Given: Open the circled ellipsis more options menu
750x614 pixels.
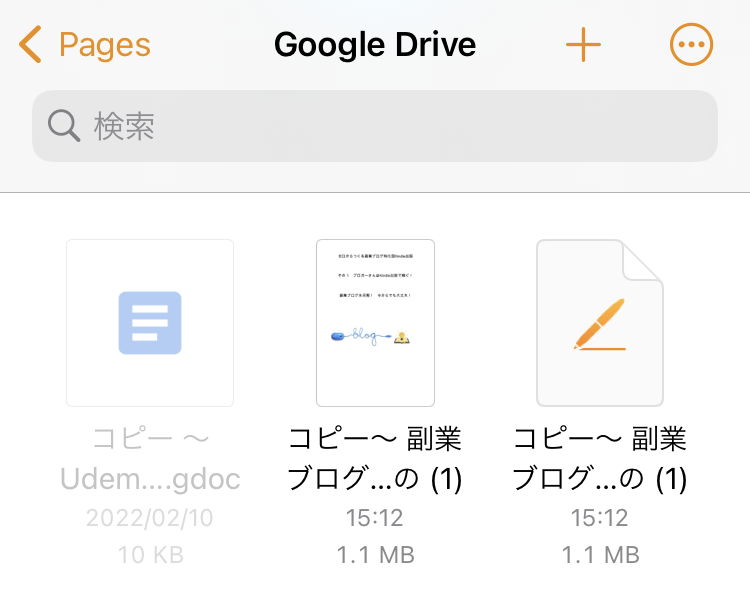Looking at the screenshot, I should (691, 44).
